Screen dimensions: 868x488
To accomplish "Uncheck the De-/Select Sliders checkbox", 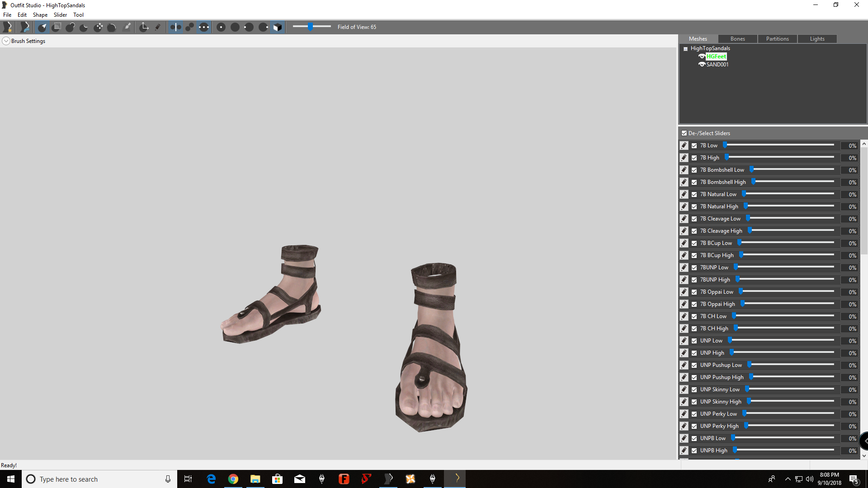I will click(x=684, y=133).
